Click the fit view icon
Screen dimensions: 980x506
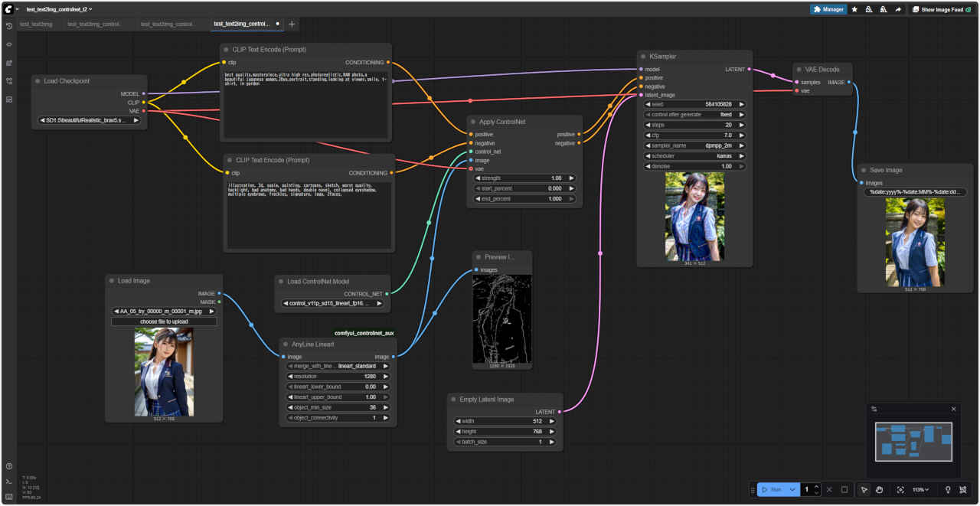tap(900, 490)
